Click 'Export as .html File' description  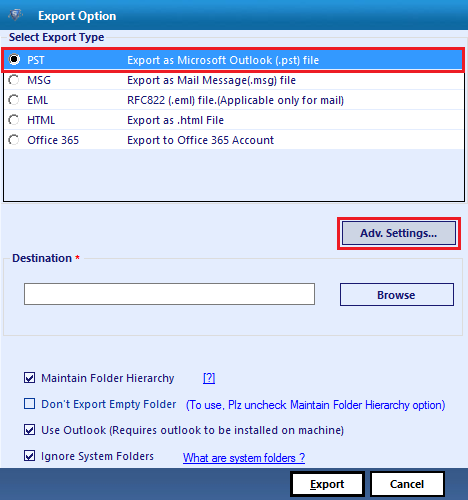pyautogui.click(x=175, y=120)
